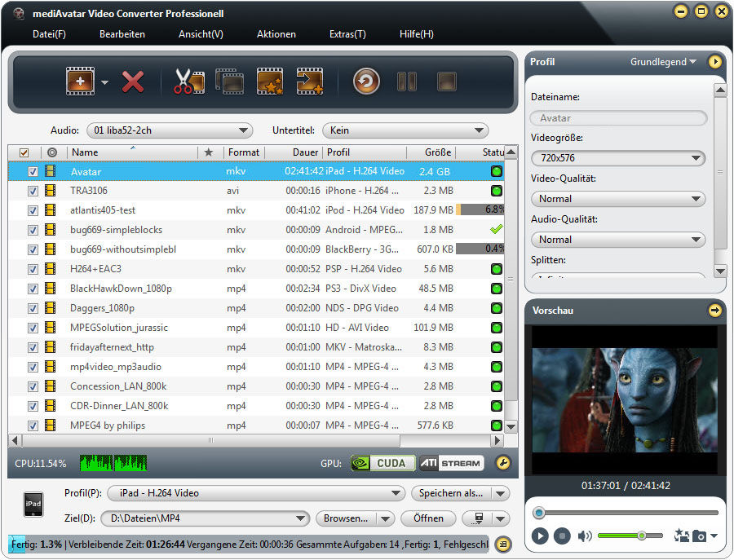Click the Avatar row filmstrip icon
Screen dimensions: 734x560
tap(50, 171)
